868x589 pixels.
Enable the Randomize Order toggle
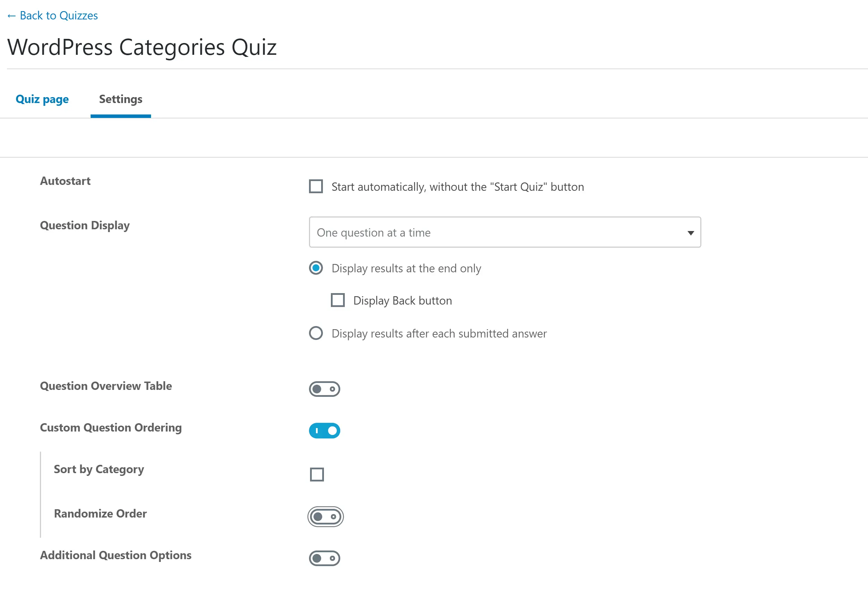(325, 517)
